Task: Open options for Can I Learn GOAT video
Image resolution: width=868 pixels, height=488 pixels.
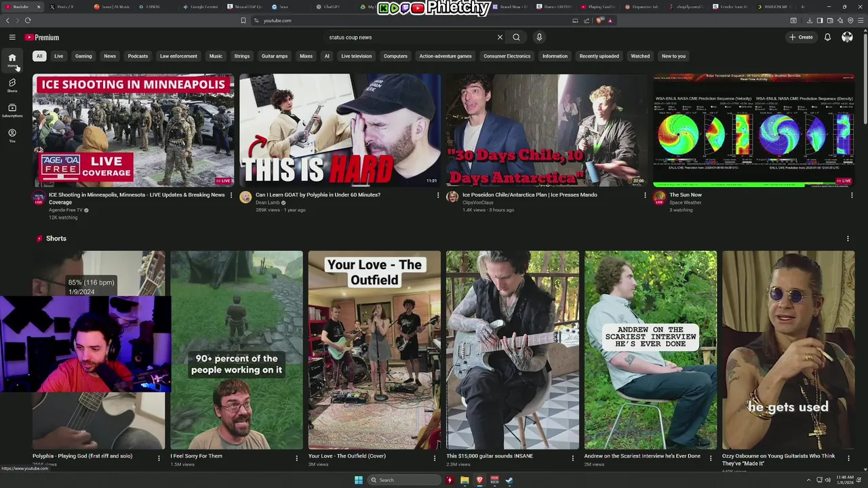Action: pyautogui.click(x=438, y=195)
